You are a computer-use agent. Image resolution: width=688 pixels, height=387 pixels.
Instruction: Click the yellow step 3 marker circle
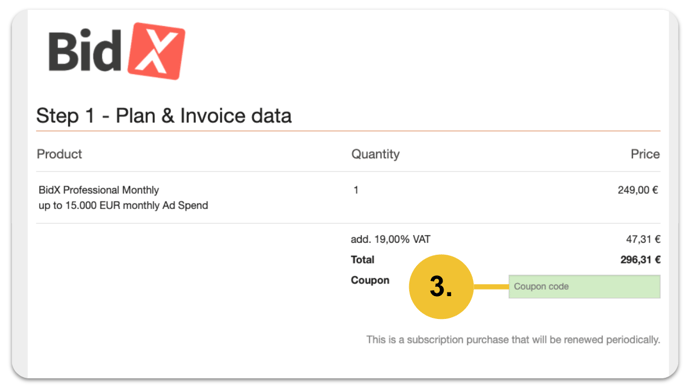441,287
